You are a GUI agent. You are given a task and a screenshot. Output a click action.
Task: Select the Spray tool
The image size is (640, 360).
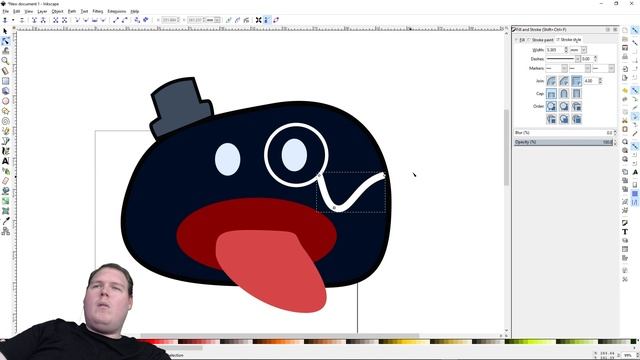5,171
